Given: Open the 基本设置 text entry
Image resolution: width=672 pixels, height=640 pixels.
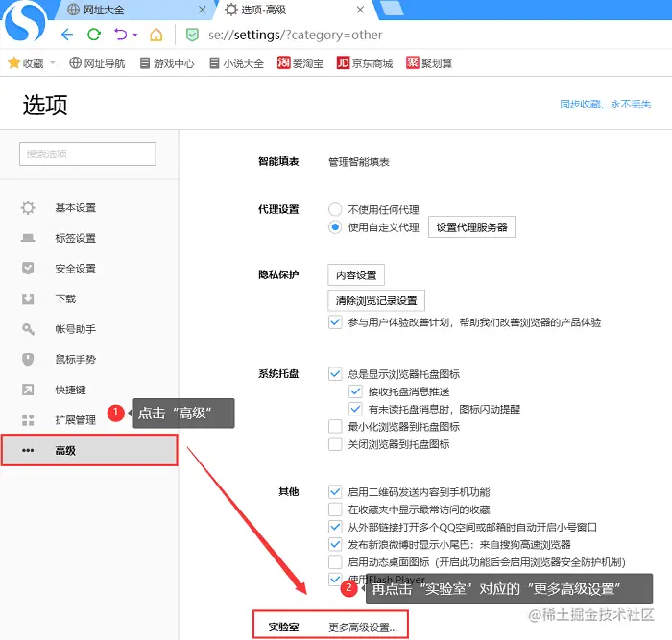Looking at the screenshot, I should tap(76, 208).
